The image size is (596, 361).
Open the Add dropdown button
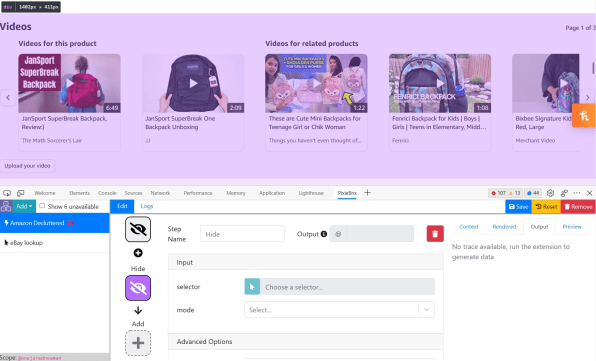point(24,206)
